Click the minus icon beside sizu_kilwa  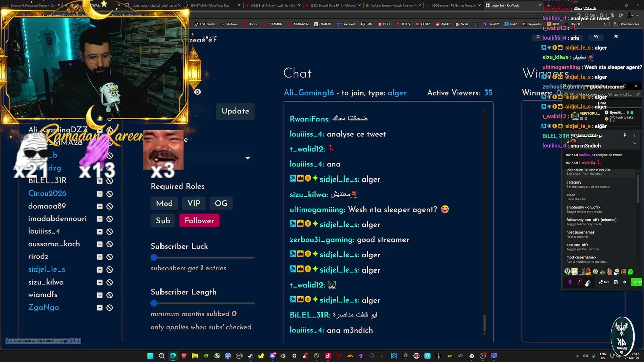click(100, 282)
